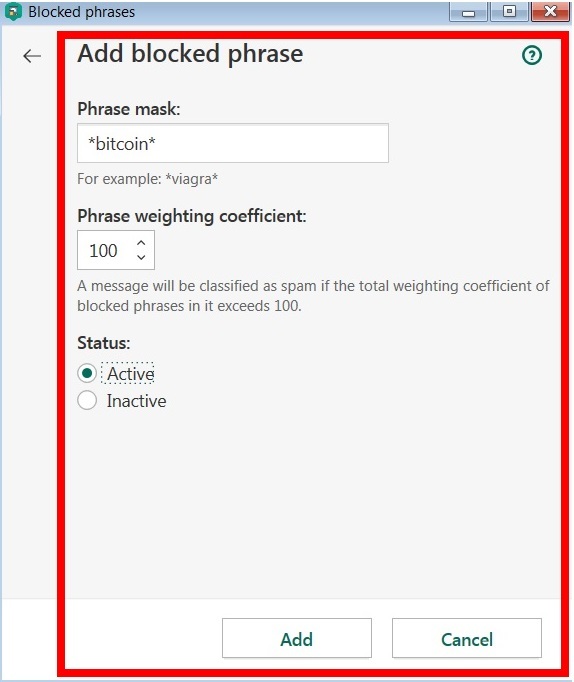Decrease the weighting coefficient with down arrow
Viewport: 574px width, 682px height.
pyautogui.click(x=141, y=257)
